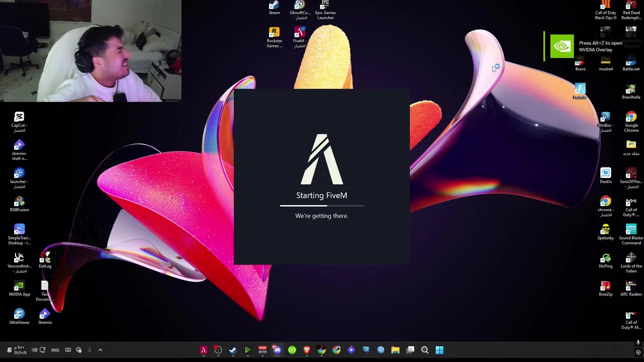Open the SonsOfTheForest desktop shortcut
Screen dimensions: 644x362
(x=631, y=178)
